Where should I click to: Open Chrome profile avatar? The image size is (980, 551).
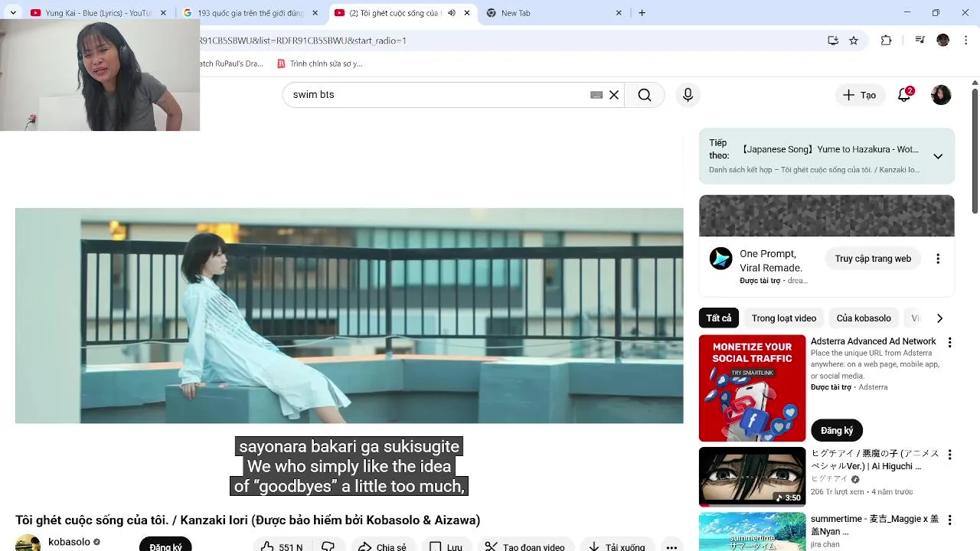click(x=943, y=41)
